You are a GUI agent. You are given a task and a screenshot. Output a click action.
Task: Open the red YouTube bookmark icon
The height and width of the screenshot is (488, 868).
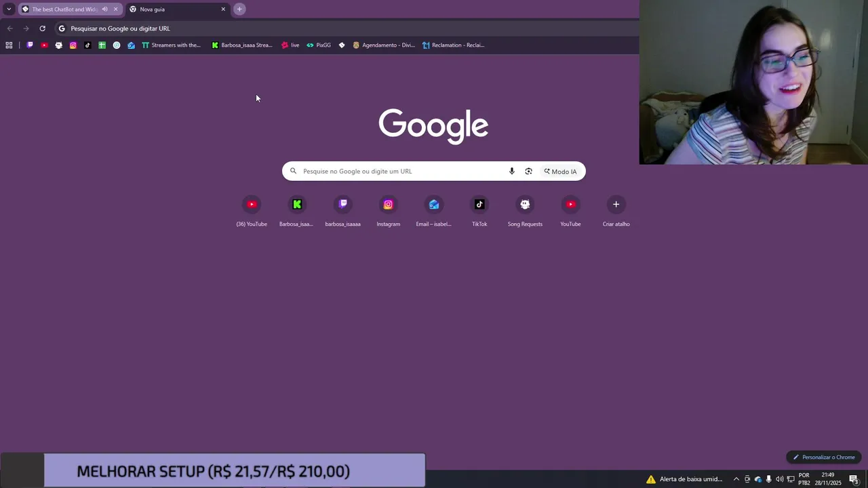[44, 45]
